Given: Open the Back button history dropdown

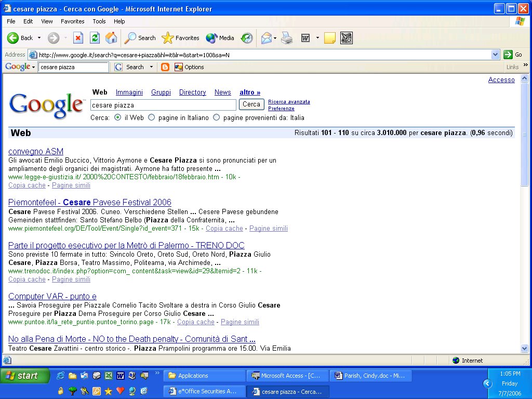Looking at the screenshot, I should [x=39, y=37].
